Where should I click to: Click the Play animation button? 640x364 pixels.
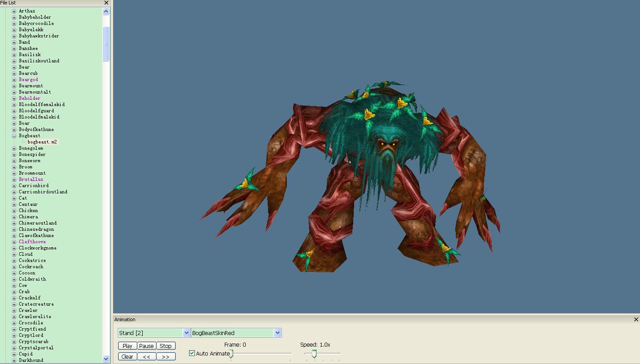[128, 346]
